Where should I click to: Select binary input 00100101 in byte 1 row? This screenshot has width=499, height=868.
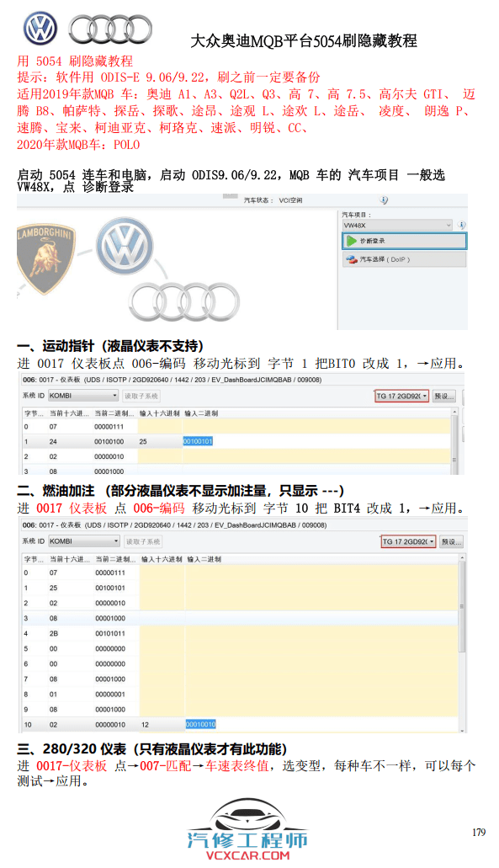click(198, 441)
